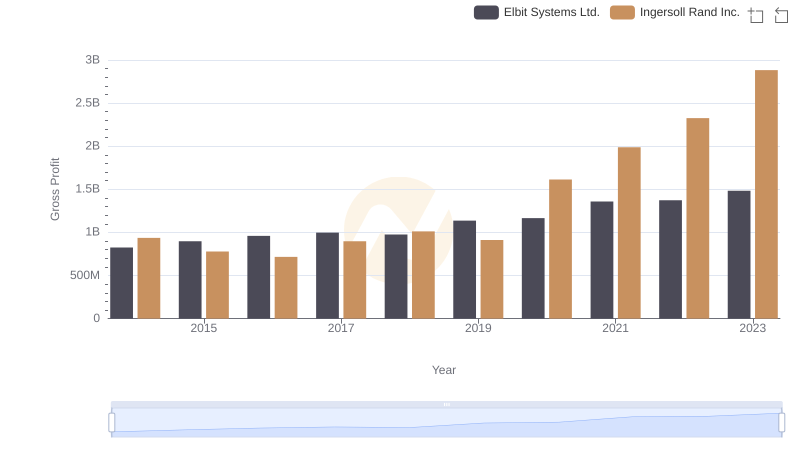
Task: Click the 2021 x-axis label
Action: [615, 328]
